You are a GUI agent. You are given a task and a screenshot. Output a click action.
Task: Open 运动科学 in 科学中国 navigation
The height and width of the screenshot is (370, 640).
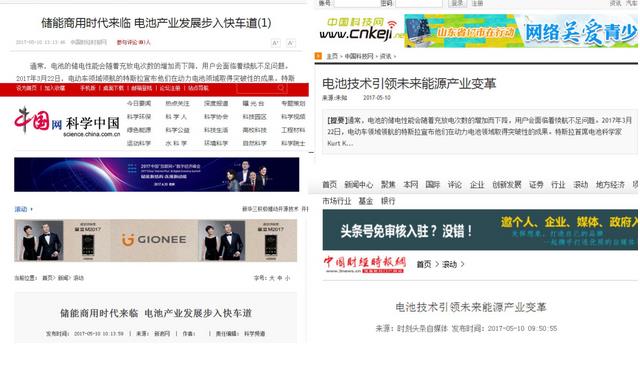point(139,143)
